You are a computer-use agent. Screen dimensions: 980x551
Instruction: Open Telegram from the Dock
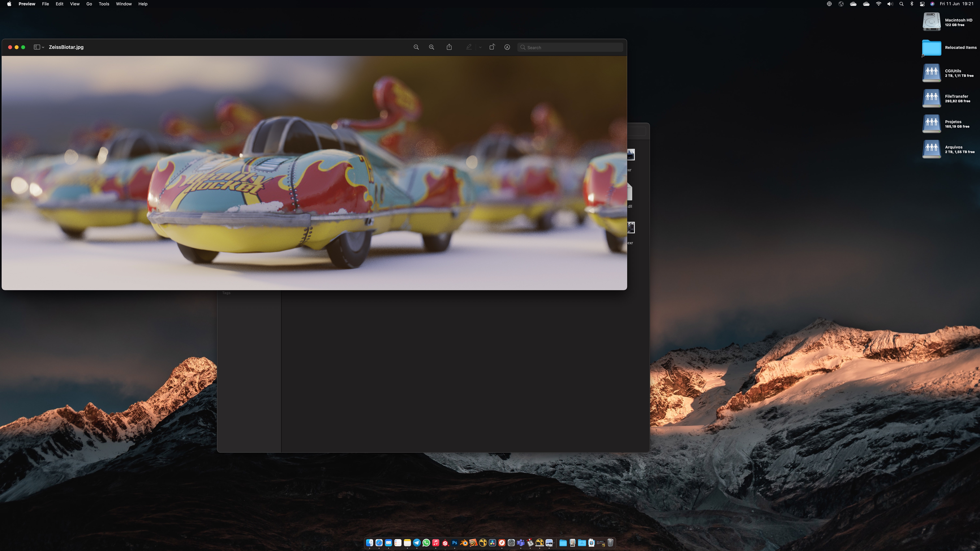(x=417, y=543)
